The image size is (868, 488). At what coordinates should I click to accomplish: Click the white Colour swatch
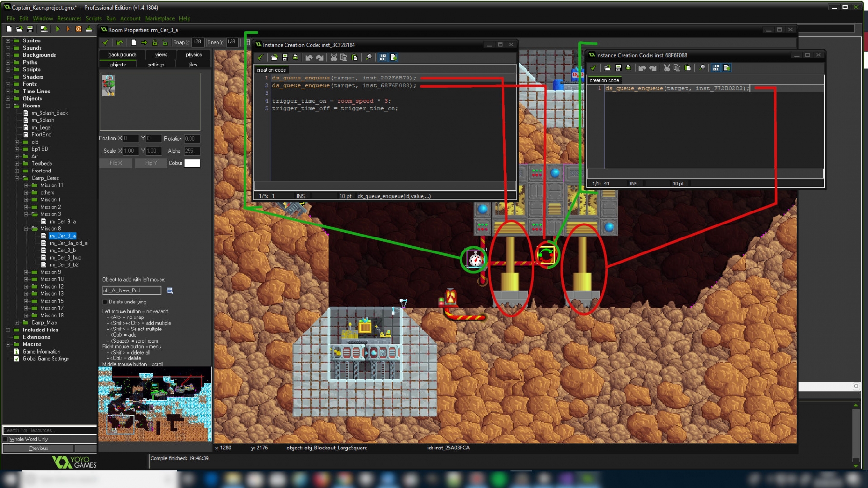click(x=192, y=163)
